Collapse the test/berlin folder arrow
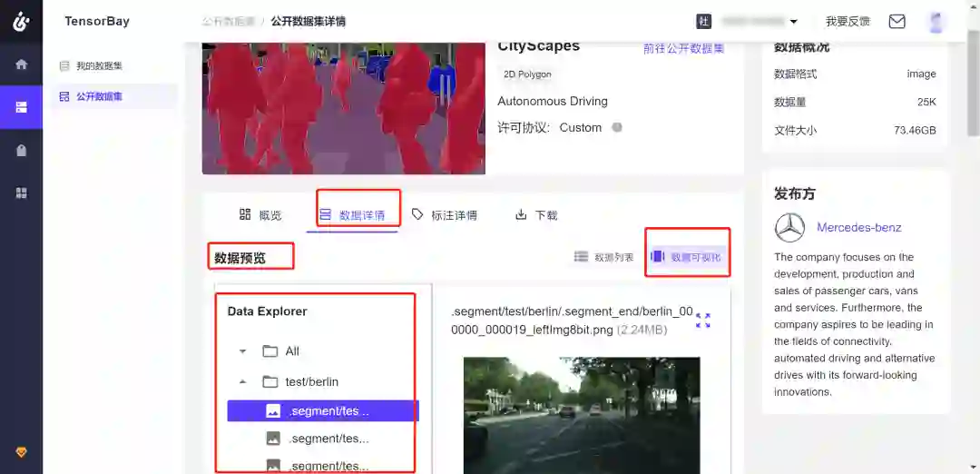 (x=242, y=381)
